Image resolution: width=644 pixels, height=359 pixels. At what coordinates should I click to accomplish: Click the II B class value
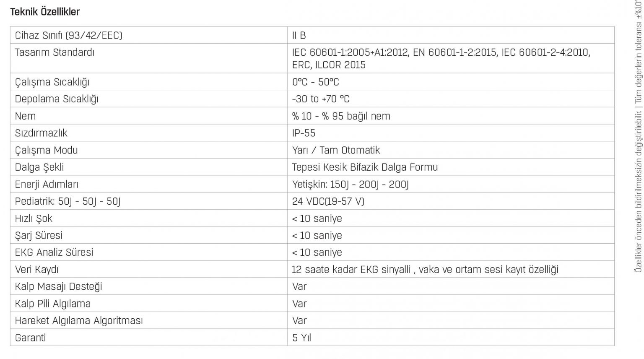point(299,36)
